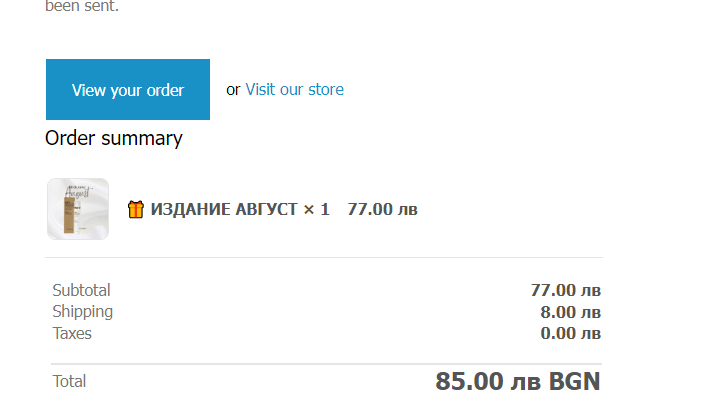This screenshot has height=406, width=718.
Task: Click the gift box icon
Action: (x=136, y=209)
